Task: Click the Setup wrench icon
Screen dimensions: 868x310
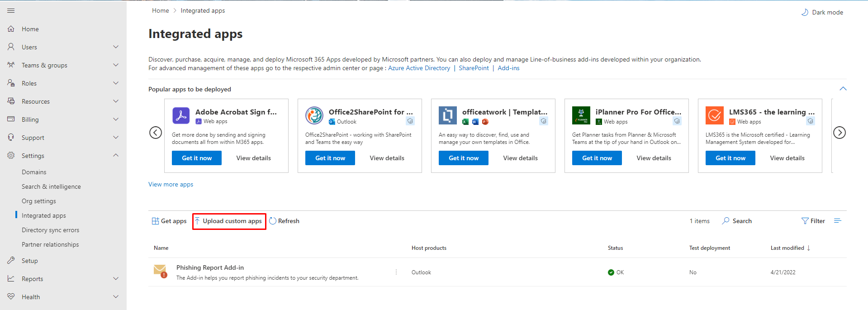Action: (11, 261)
